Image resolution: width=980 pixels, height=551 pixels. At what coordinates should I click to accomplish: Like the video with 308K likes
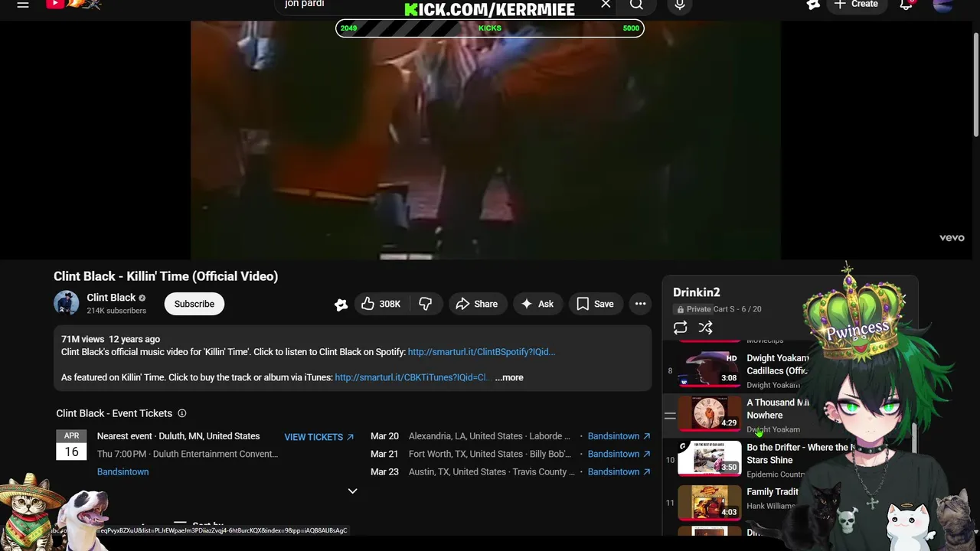(x=381, y=304)
